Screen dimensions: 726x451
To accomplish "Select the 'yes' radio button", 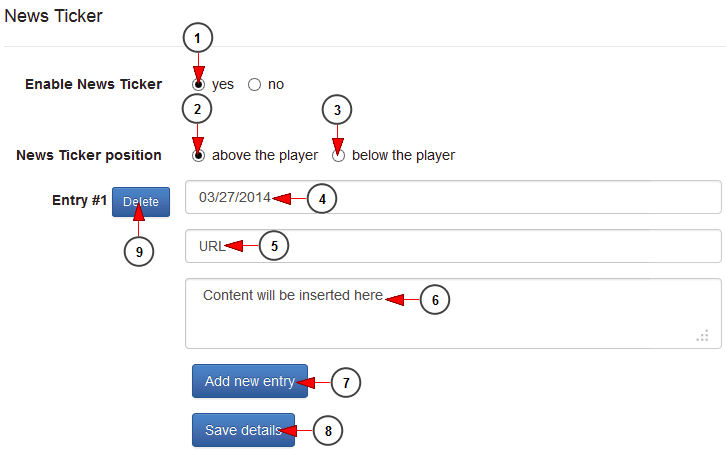I will pos(199,85).
